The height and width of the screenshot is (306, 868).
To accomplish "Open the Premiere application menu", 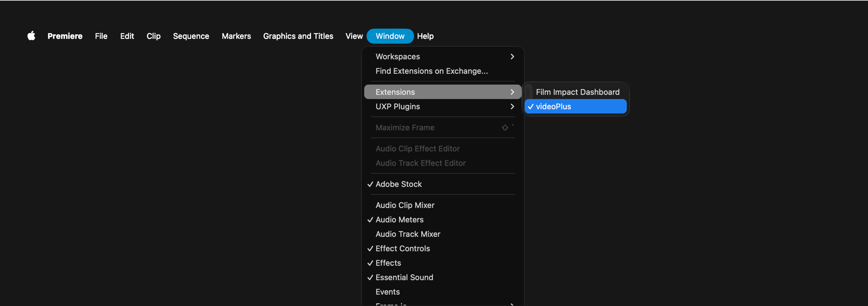I will pyautogui.click(x=65, y=36).
